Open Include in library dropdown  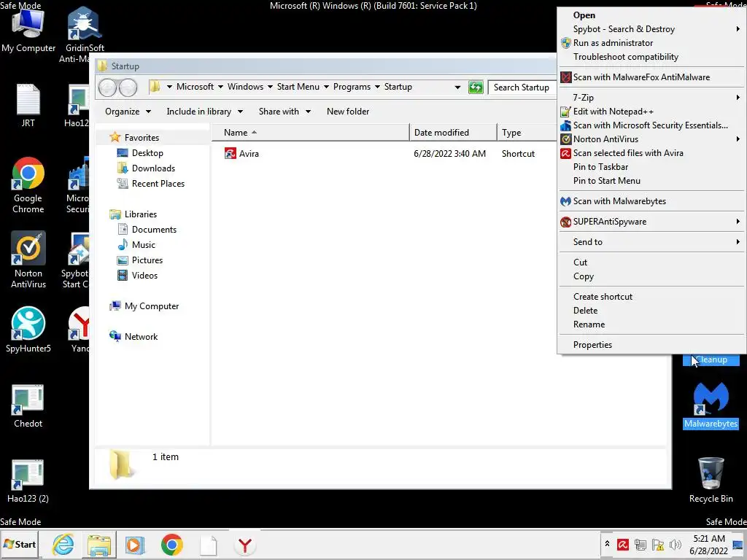tap(204, 112)
